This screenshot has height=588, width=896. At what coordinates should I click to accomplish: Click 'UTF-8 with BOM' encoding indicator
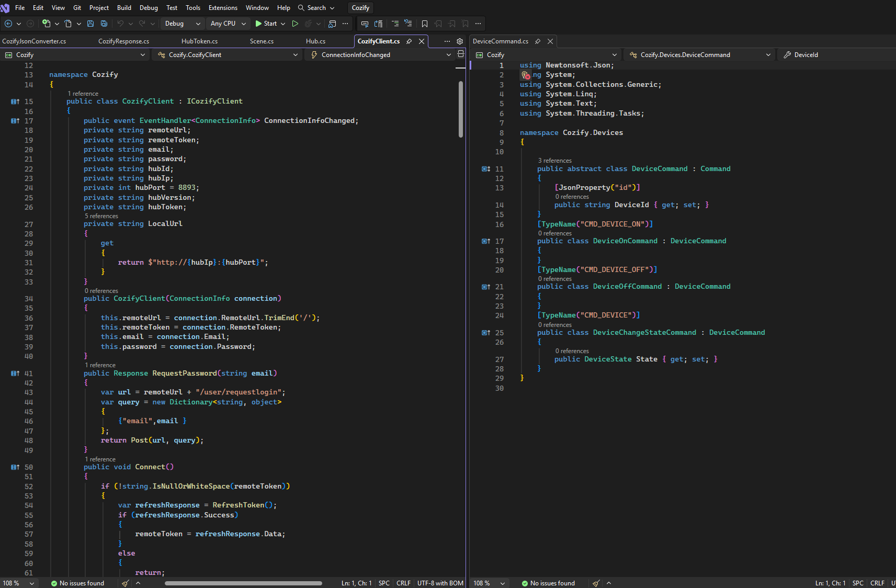440,583
